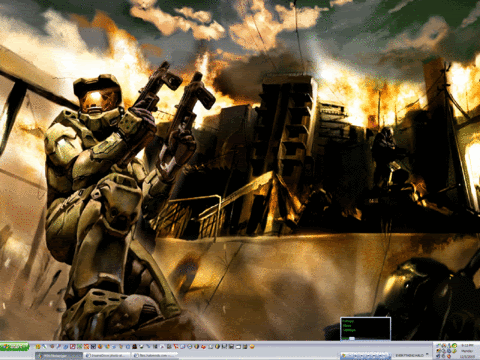
Task: Open the red bird-shaped quick launch icon
Action: click(x=203, y=347)
